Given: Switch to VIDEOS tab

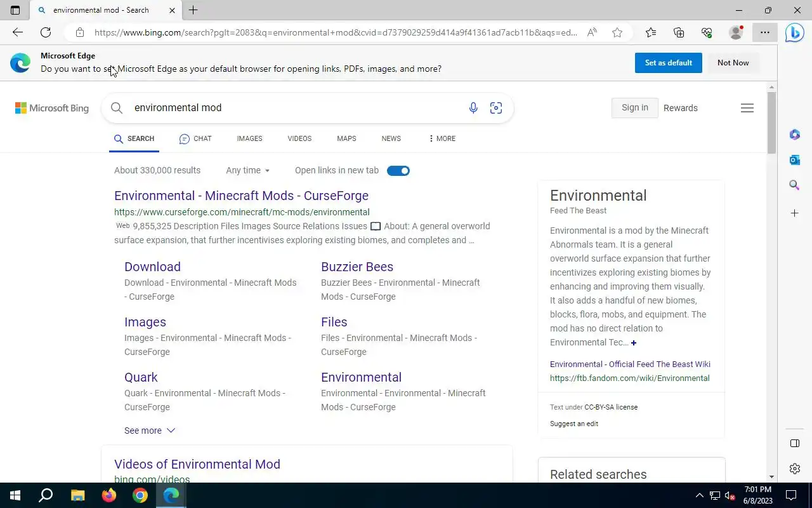Looking at the screenshot, I should pos(299,138).
